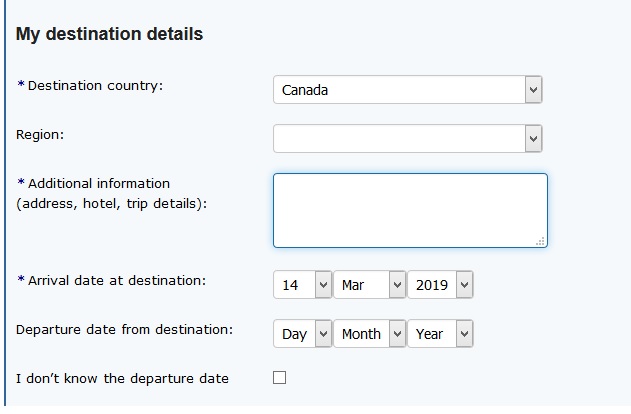The height and width of the screenshot is (414, 631).
Task: Click the "My destination details" heading
Action: click(110, 34)
